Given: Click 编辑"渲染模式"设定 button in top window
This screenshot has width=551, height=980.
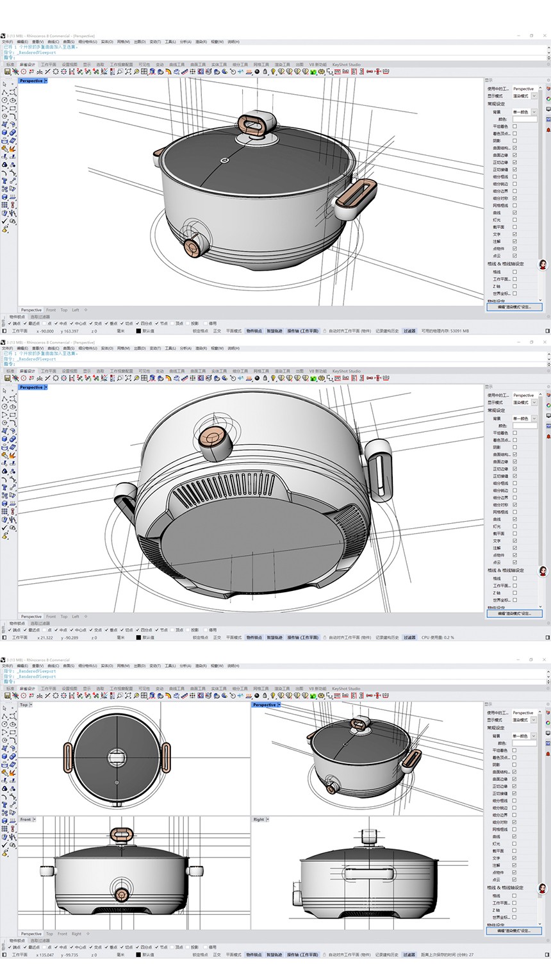Looking at the screenshot, I should [x=514, y=307].
